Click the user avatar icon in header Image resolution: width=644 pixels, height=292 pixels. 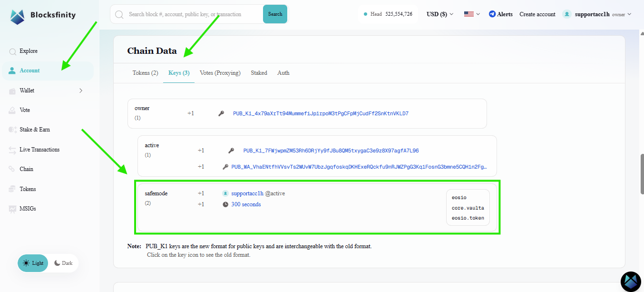pyautogui.click(x=567, y=14)
